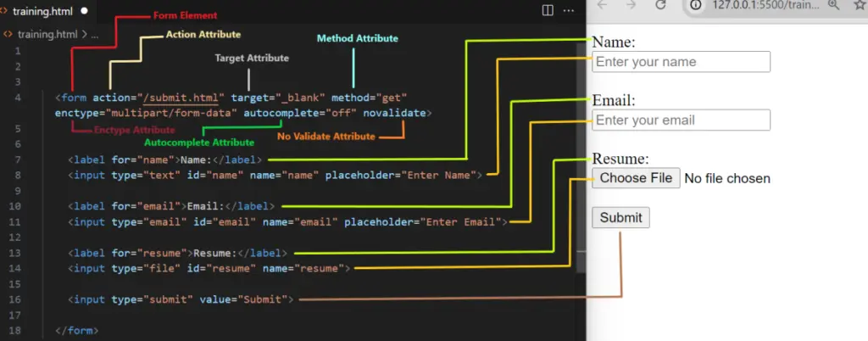Click the 'Email:' label in the browser page
Image resolution: width=868 pixels, height=341 pixels.
[614, 101]
